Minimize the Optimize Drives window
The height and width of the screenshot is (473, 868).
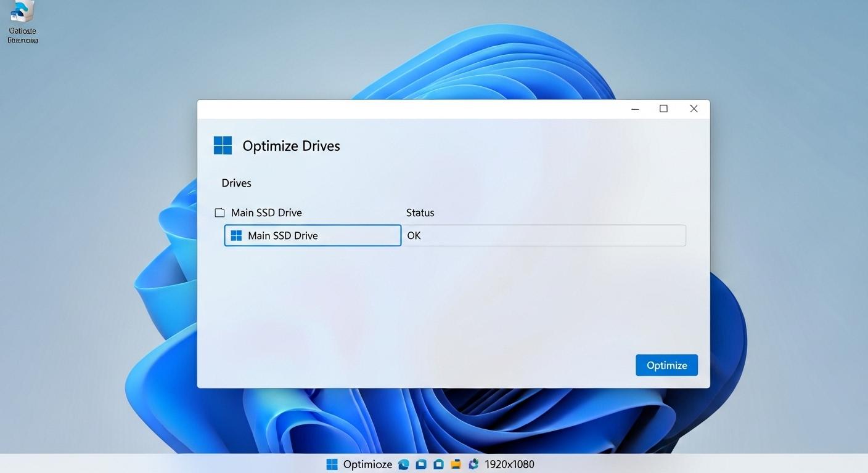coord(634,108)
